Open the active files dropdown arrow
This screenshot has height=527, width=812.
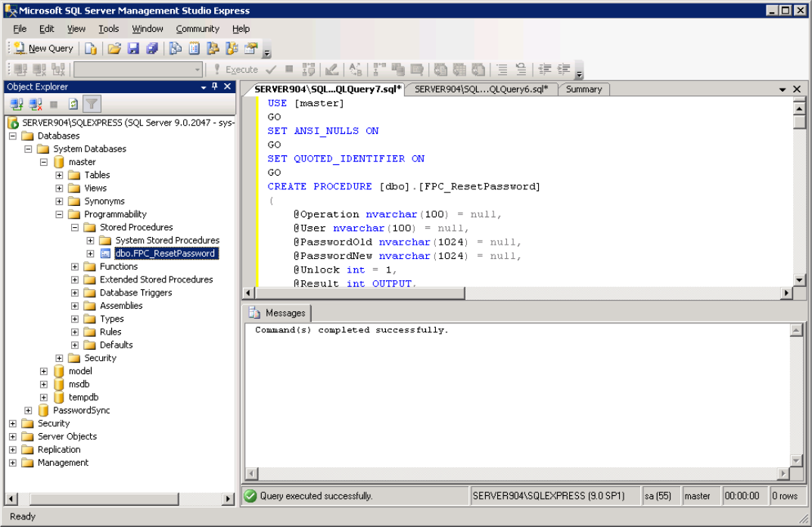point(782,89)
